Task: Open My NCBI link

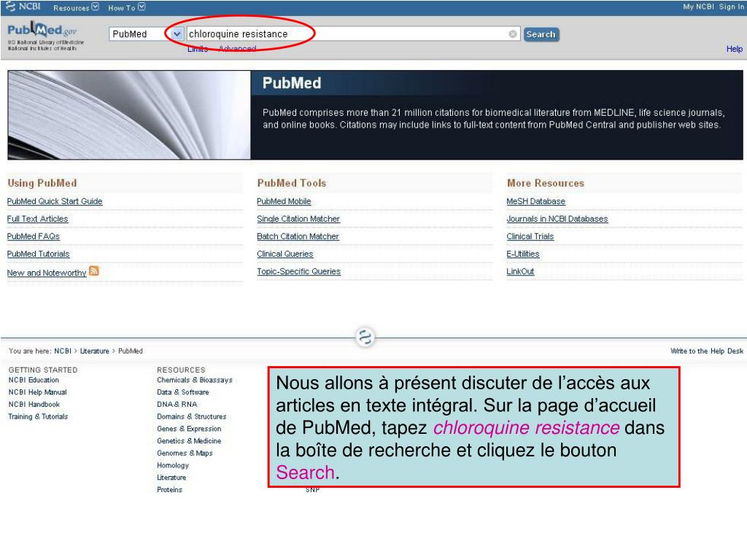Action: (x=698, y=7)
